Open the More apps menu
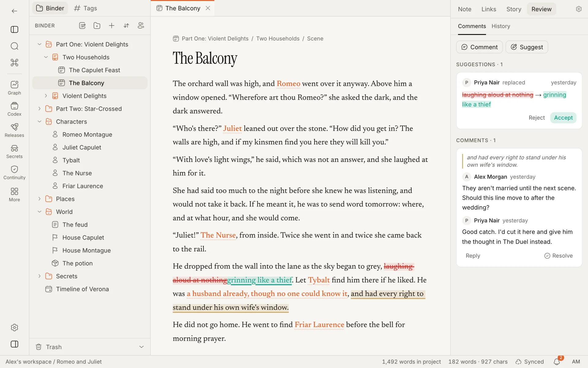The height and width of the screenshot is (368, 588). coord(14,195)
